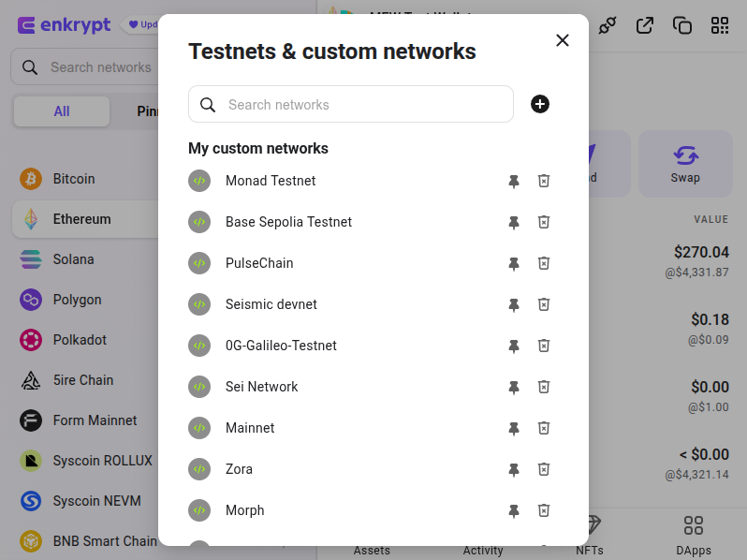Pin the Seismic devnet network

(x=514, y=304)
